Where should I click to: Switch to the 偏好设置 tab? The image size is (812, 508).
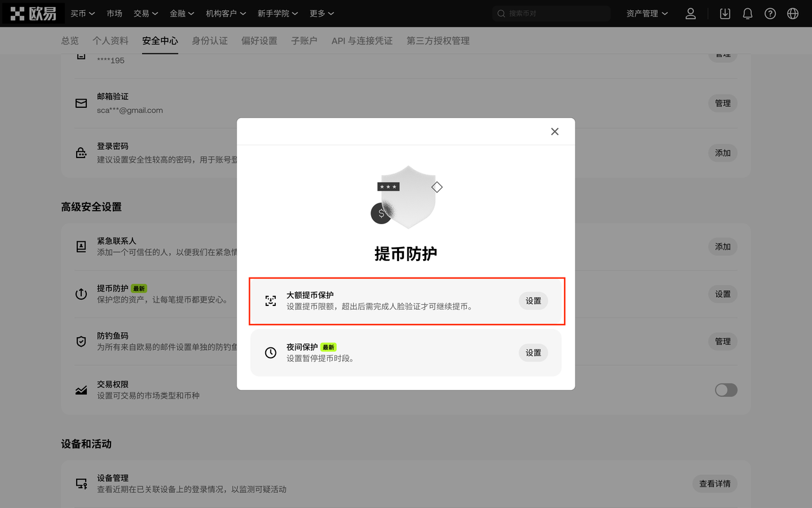259,41
